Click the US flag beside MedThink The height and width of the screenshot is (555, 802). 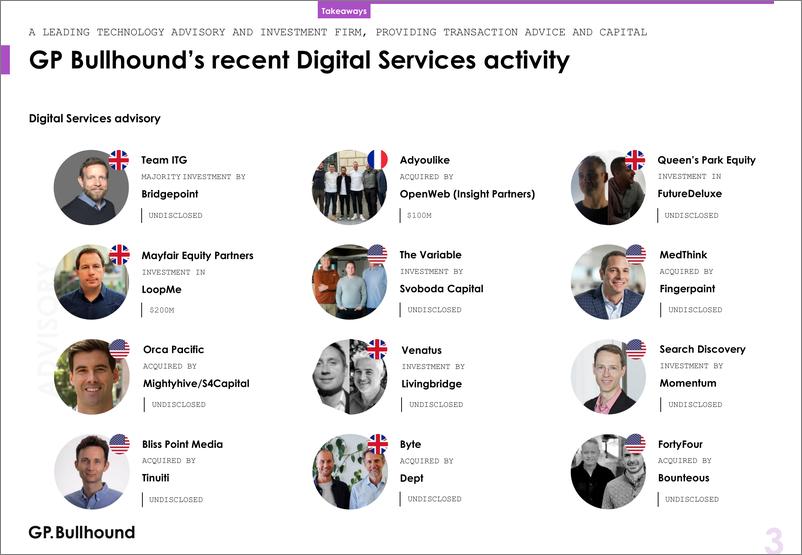click(636, 254)
